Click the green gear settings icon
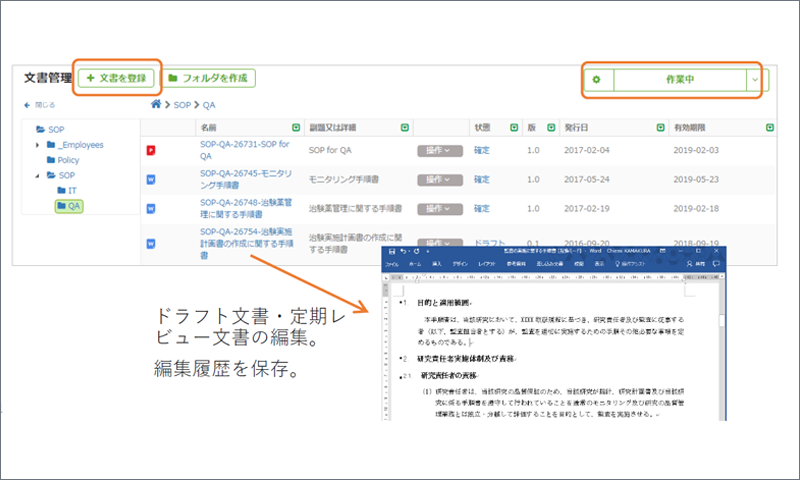The height and width of the screenshot is (480, 800). [596, 80]
